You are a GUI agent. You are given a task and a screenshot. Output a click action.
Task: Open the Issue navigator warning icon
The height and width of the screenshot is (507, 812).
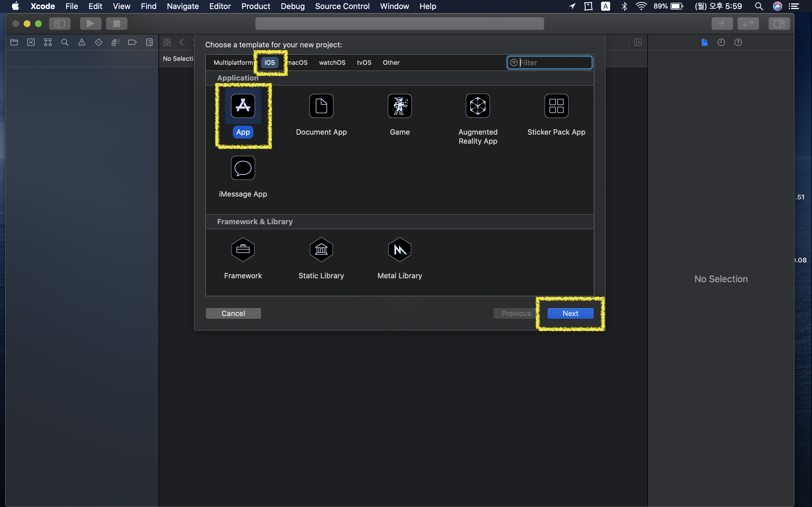[x=81, y=43]
